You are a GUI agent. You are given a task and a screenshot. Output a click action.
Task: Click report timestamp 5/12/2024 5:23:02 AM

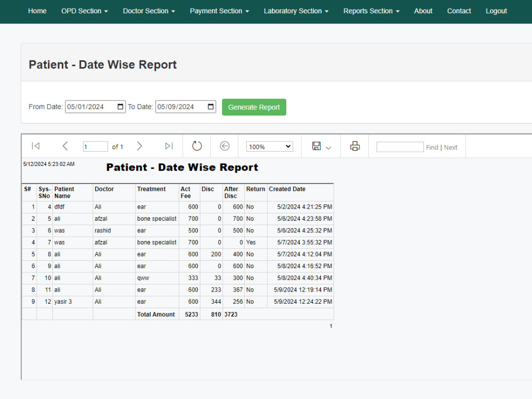[49, 164]
